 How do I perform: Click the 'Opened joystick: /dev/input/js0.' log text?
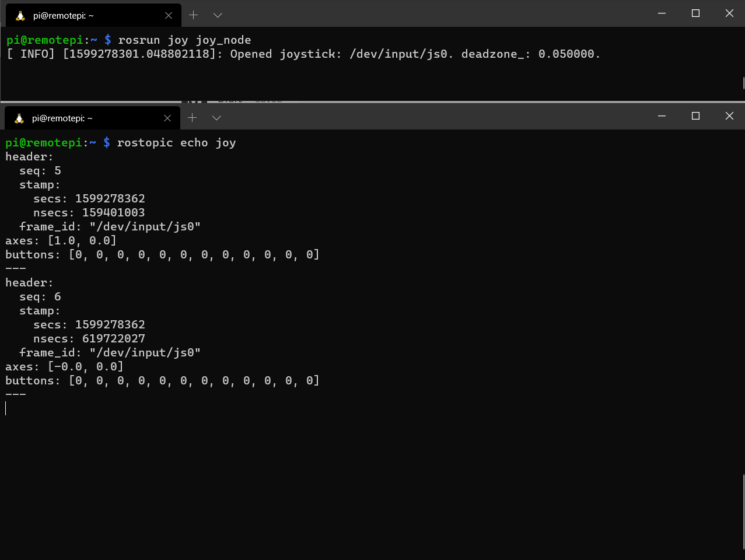point(342,54)
